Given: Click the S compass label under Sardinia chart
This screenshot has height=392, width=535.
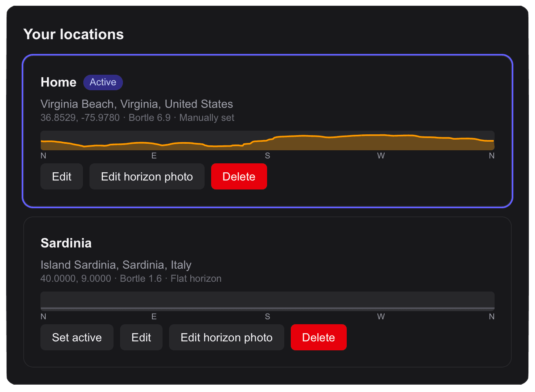Looking at the screenshot, I should tap(267, 316).
